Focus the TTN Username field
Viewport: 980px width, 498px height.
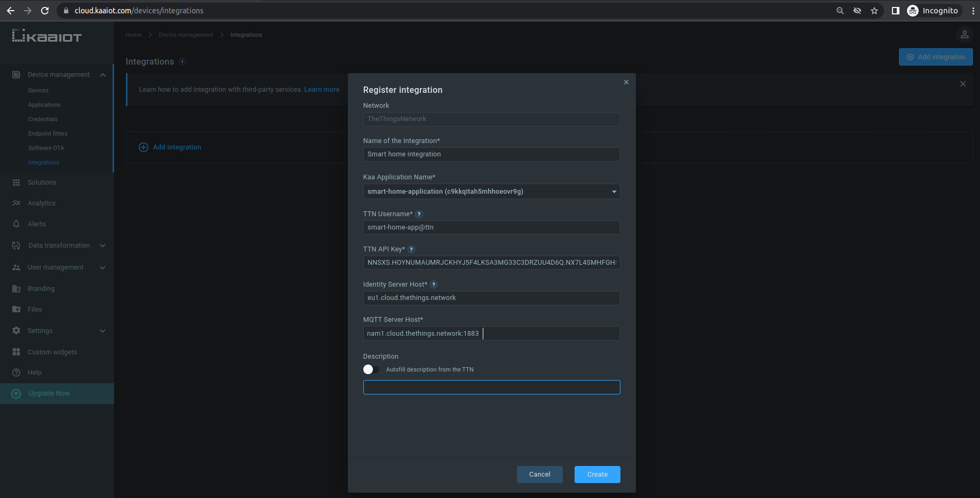(491, 227)
